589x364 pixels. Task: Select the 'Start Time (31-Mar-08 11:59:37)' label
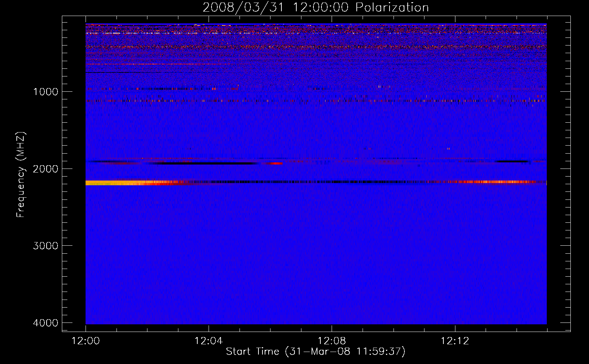point(316,352)
